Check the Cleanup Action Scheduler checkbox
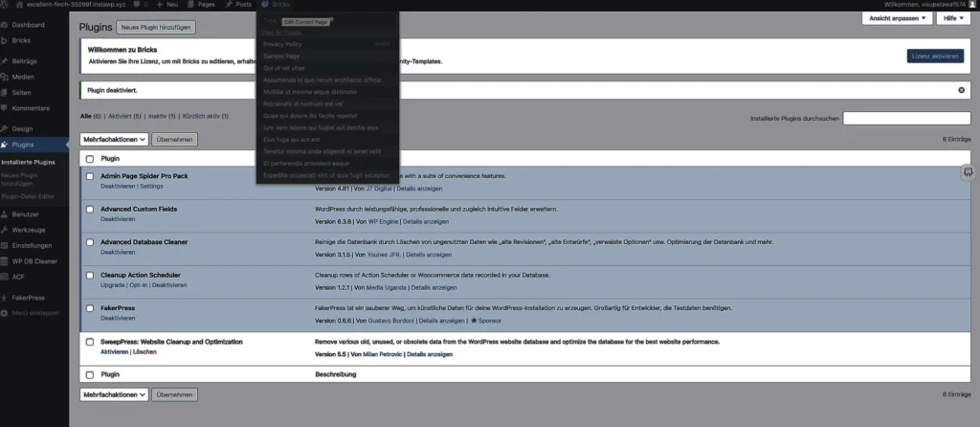 (90, 275)
